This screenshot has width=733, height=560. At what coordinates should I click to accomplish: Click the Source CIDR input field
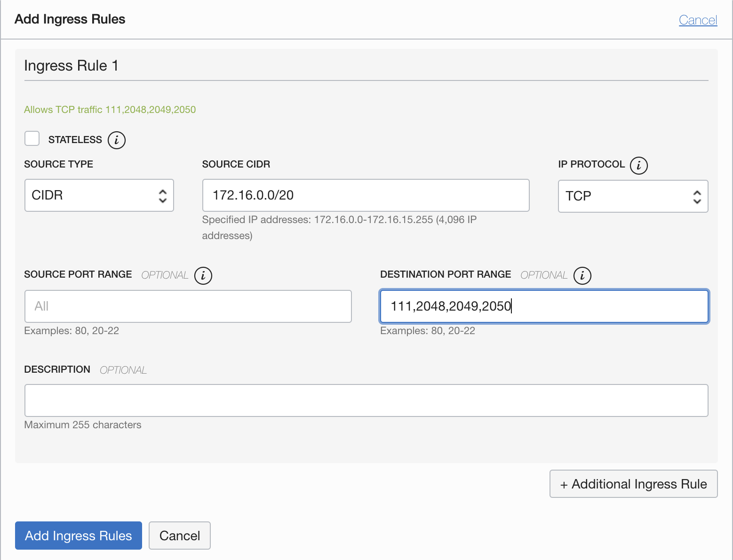pos(366,195)
